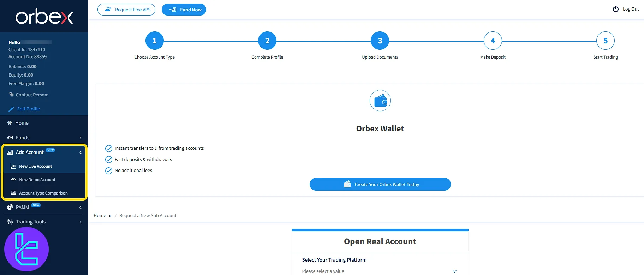Viewport: 644px width, 275px height.
Task: Click the step 1 circle Choose Account Type
Action: (x=154, y=41)
